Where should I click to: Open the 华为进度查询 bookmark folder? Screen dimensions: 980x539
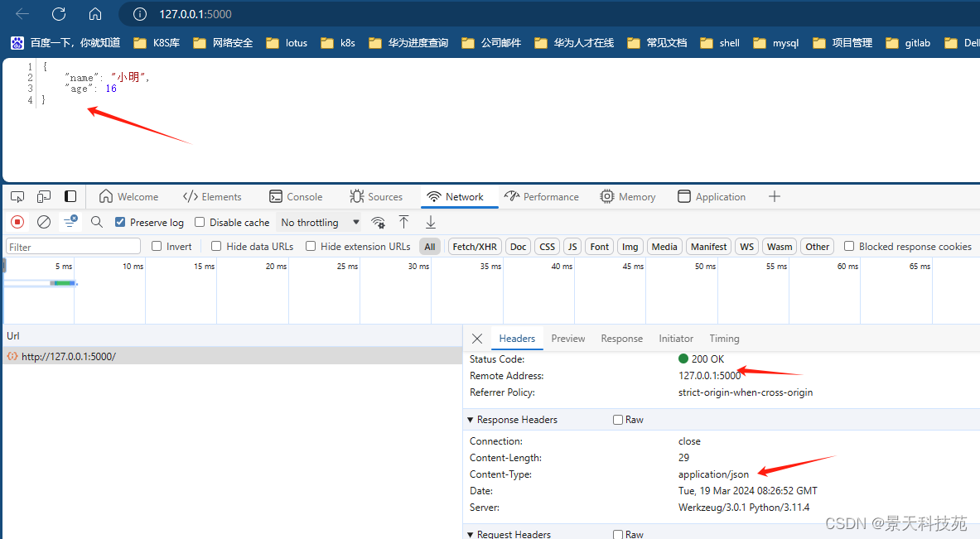coord(408,42)
